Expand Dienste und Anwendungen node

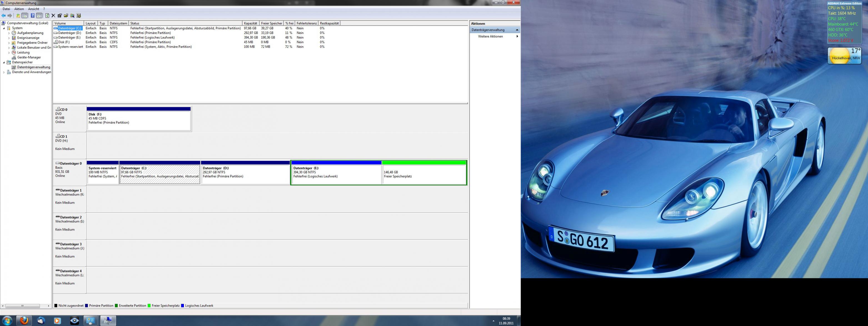(4, 72)
